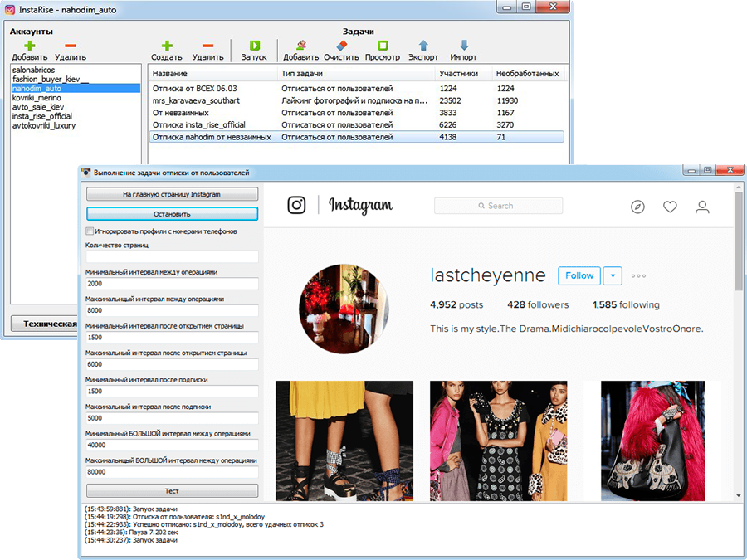Open the post showing legs in sandals
Screen dimensions: 747x560
(x=344, y=441)
